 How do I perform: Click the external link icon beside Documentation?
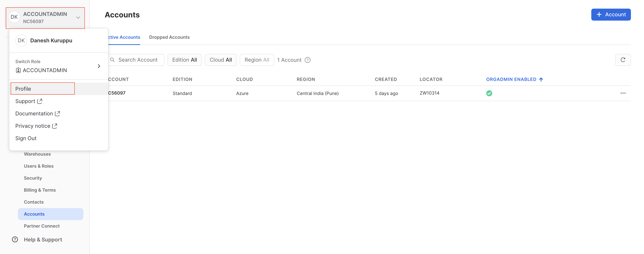coord(58,114)
